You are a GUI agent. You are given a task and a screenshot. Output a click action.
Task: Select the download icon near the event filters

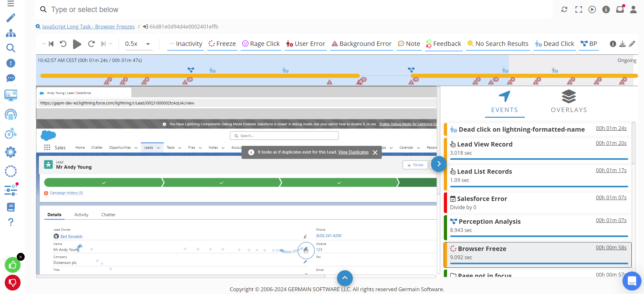pos(622,44)
